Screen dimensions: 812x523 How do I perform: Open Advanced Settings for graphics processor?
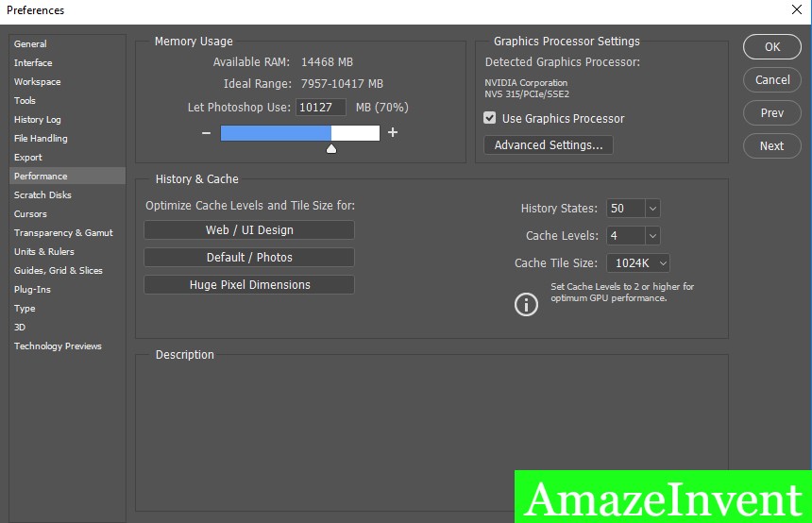coord(549,145)
